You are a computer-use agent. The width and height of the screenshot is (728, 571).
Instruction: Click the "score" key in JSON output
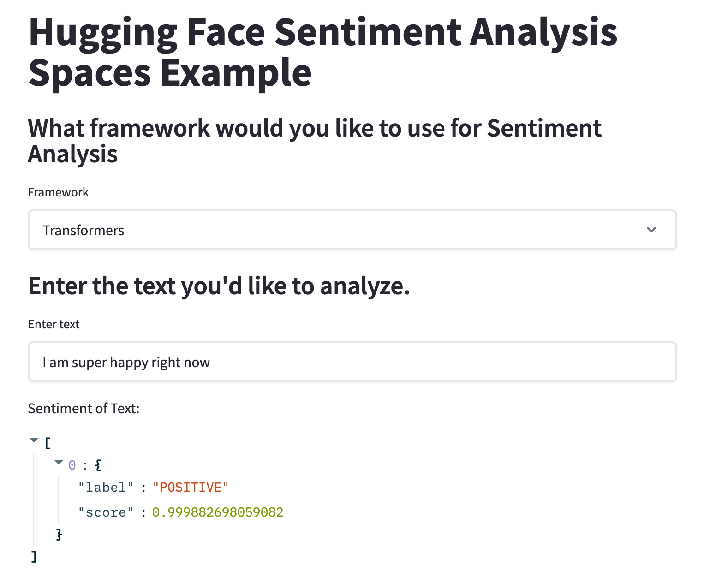106,512
